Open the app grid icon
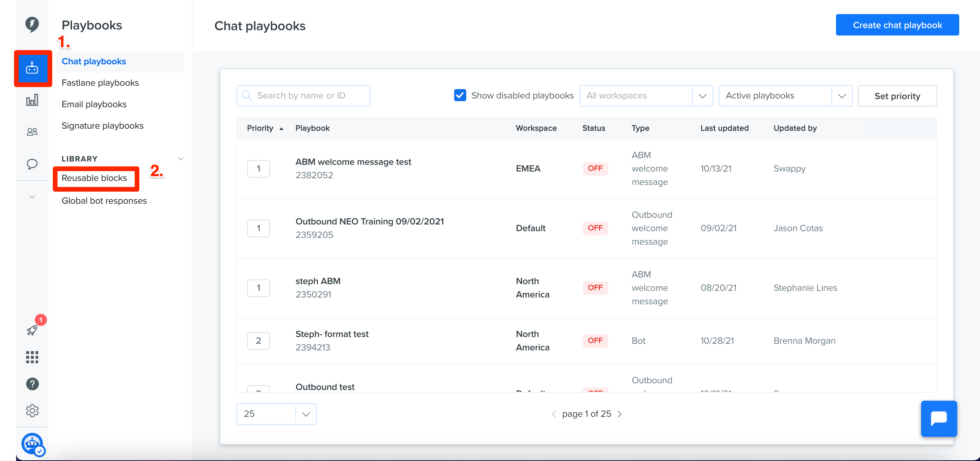 (32, 357)
